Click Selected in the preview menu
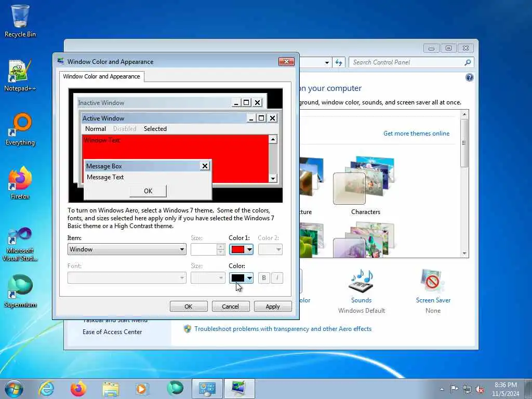This screenshot has height=399, width=532. [155, 129]
